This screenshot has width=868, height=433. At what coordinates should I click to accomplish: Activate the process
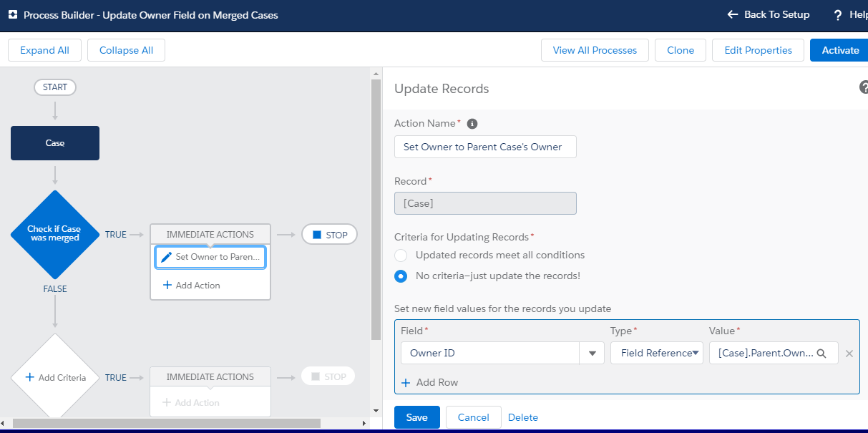839,51
